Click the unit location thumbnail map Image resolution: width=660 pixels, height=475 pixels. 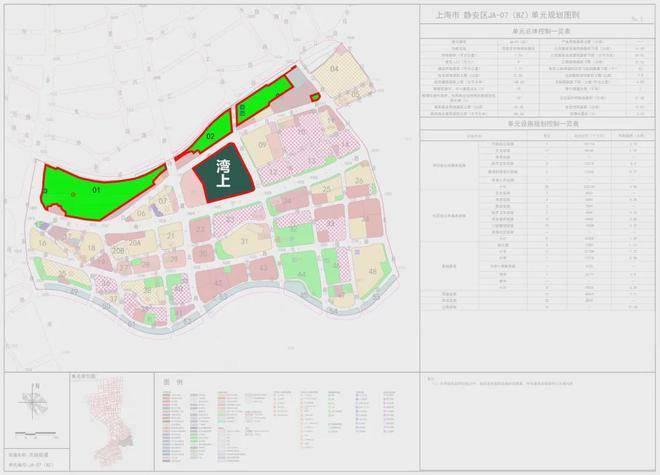coord(111,422)
